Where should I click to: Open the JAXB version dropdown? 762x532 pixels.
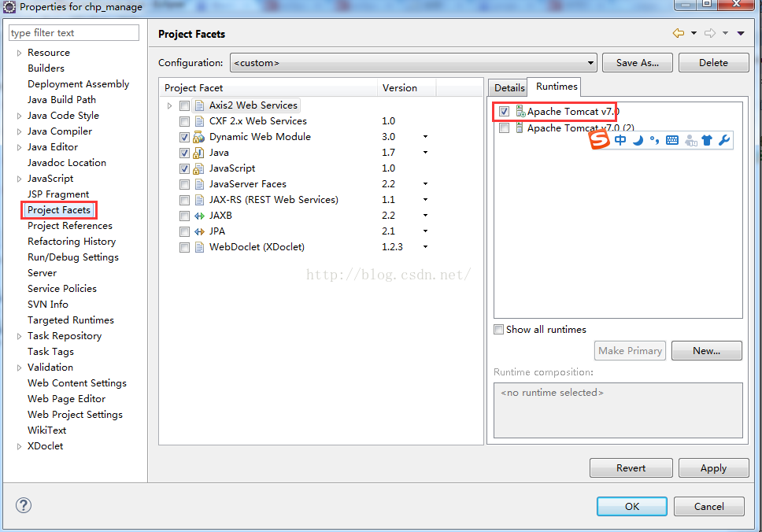[425, 216]
